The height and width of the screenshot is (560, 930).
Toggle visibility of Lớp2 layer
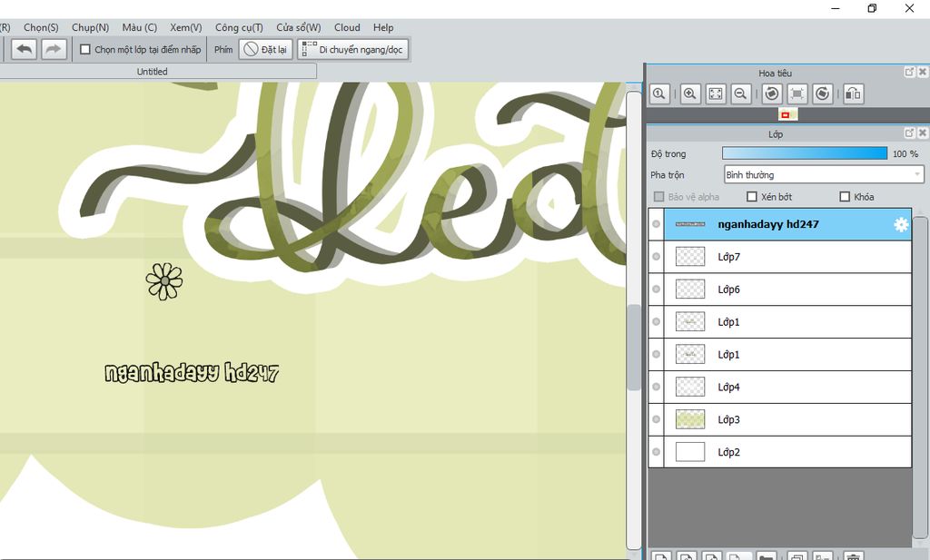656,452
